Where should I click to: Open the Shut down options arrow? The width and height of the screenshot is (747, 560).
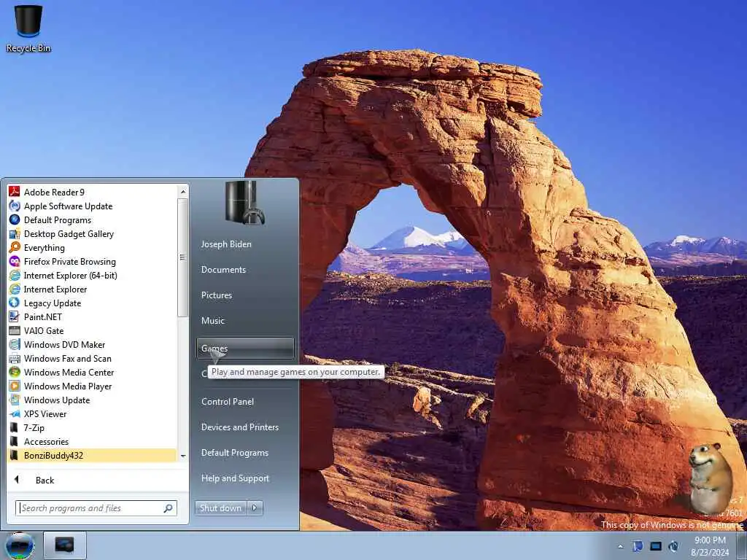coord(255,508)
